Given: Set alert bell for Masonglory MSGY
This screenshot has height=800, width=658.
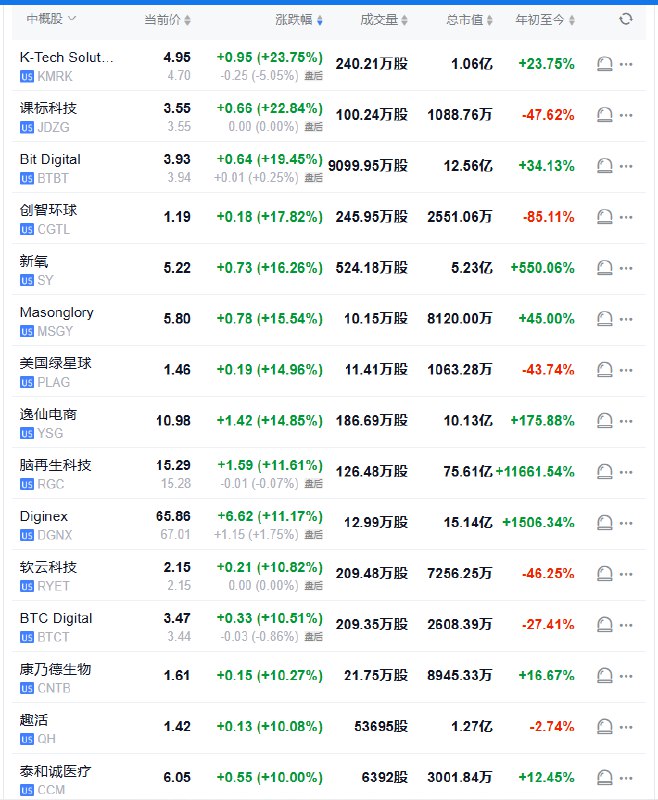Looking at the screenshot, I should pos(604,319).
